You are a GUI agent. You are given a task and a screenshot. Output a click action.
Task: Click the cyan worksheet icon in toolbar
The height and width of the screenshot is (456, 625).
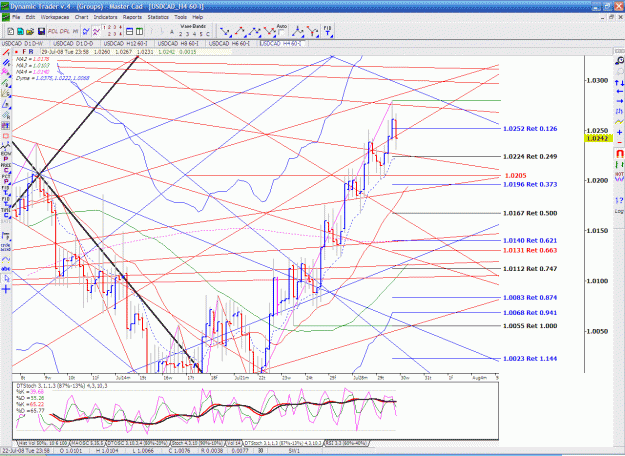pos(20,31)
